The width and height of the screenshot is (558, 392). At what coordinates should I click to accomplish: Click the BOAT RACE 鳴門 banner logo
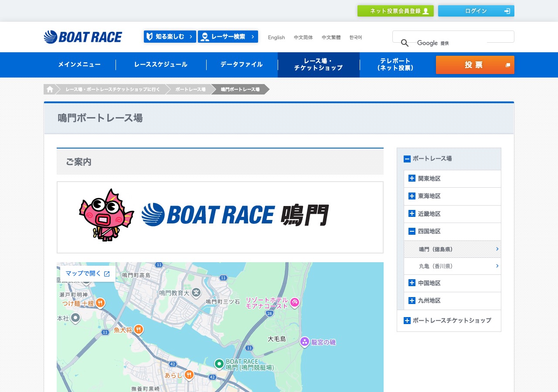click(235, 215)
